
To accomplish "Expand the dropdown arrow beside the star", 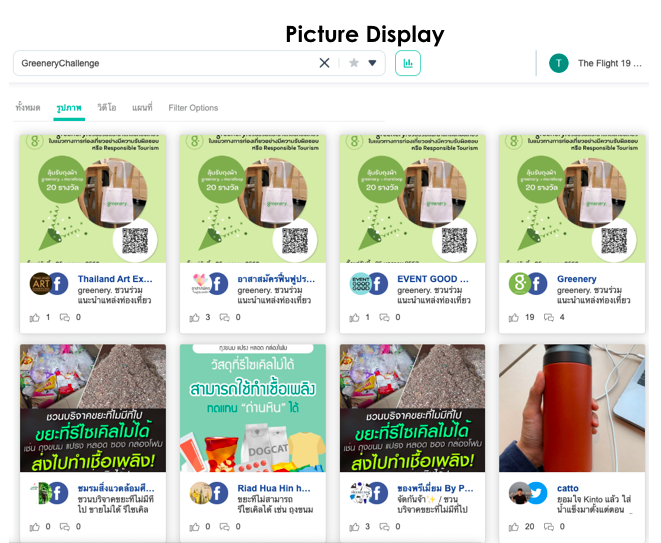I will [x=372, y=63].
